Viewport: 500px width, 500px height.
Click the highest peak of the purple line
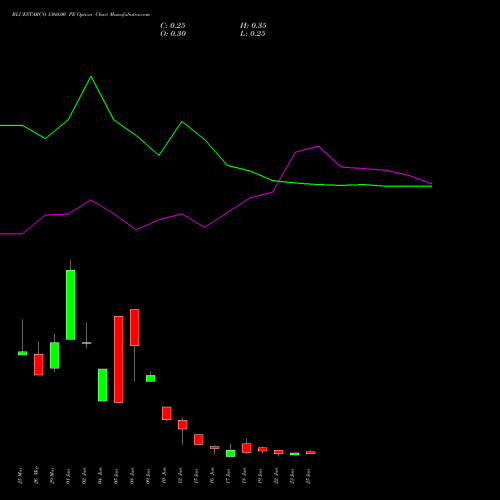pos(318,146)
